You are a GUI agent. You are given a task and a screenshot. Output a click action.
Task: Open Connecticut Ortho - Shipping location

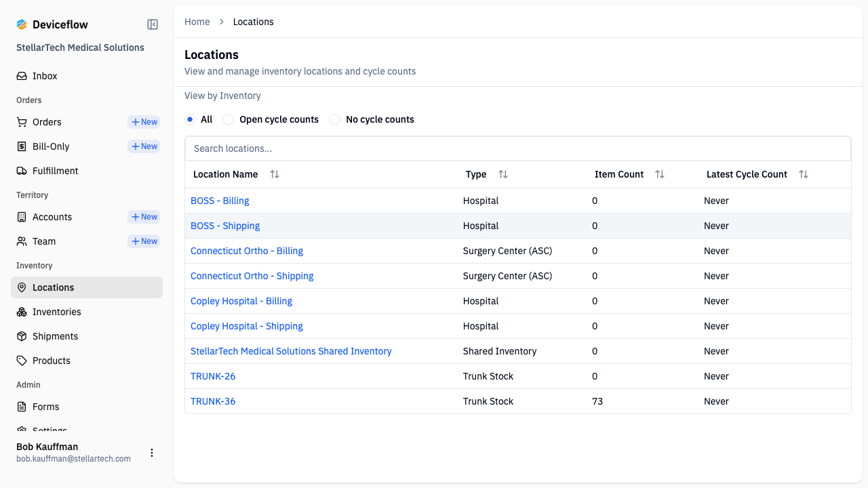coord(252,276)
